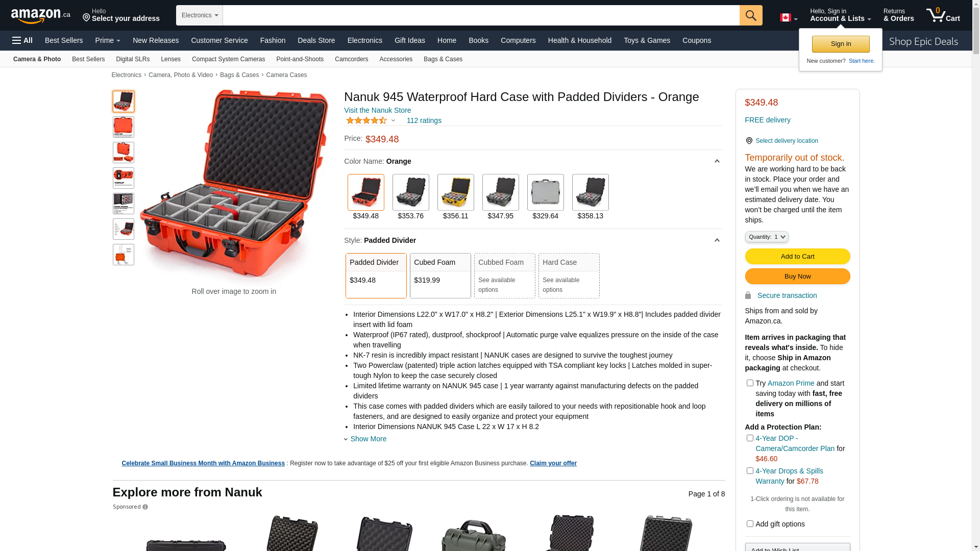Screen dimensions: 980x551
Task: Open the Visit the Nanuk Store link
Action: pyautogui.click(x=377, y=110)
